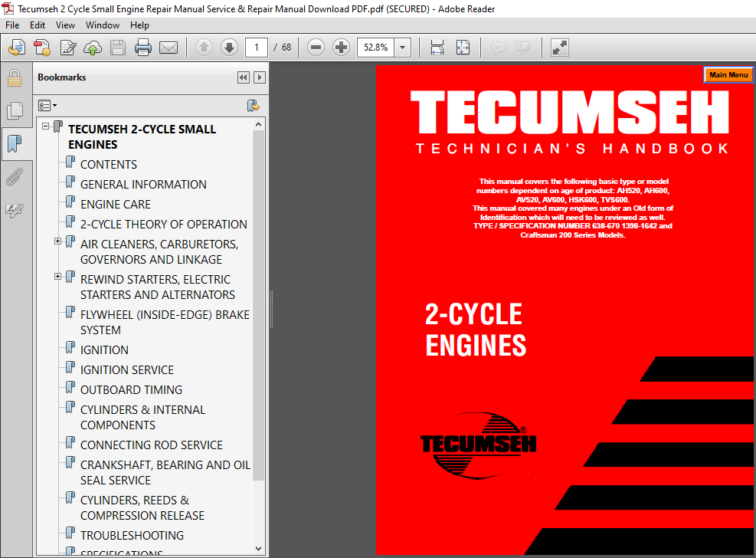Open the Attachments paperclip panel icon
The height and width of the screenshot is (558, 756).
pyautogui.click(x=15, y=176)
